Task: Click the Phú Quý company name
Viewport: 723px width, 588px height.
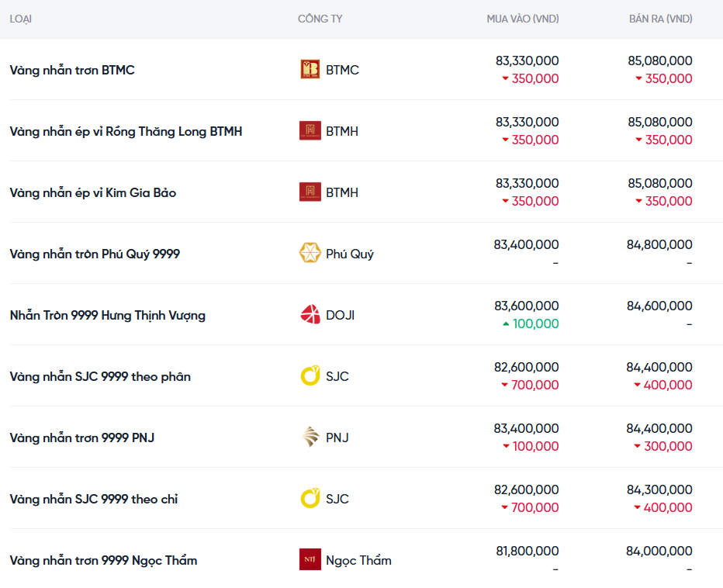Action: coord(350,254)
